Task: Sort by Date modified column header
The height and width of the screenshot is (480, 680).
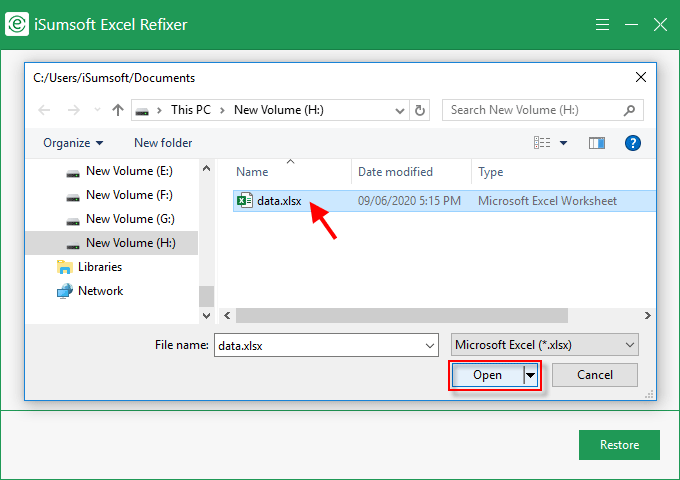Action: point(395,172)
